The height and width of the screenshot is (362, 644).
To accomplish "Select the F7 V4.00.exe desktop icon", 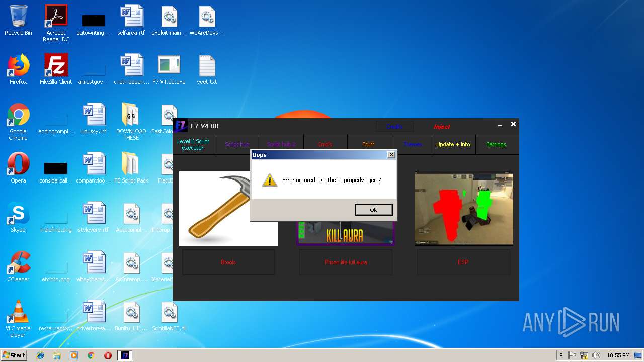I will tap(169, 70).
